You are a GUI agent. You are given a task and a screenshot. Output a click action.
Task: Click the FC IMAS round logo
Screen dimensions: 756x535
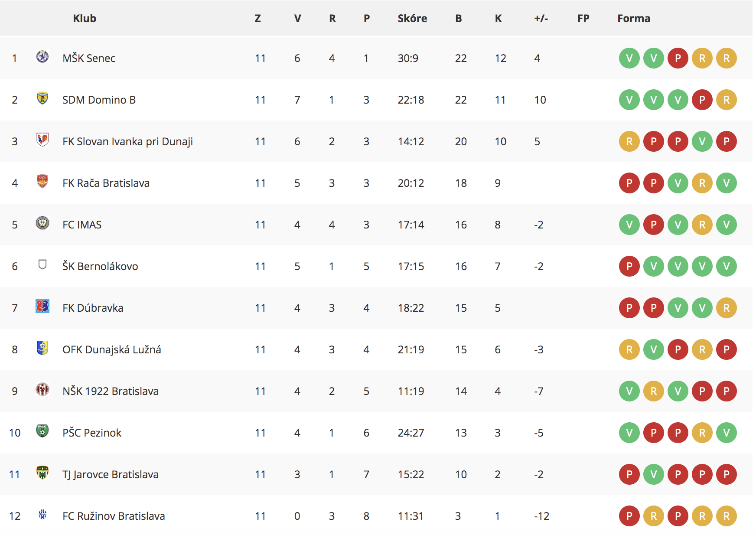click(42, 223)
